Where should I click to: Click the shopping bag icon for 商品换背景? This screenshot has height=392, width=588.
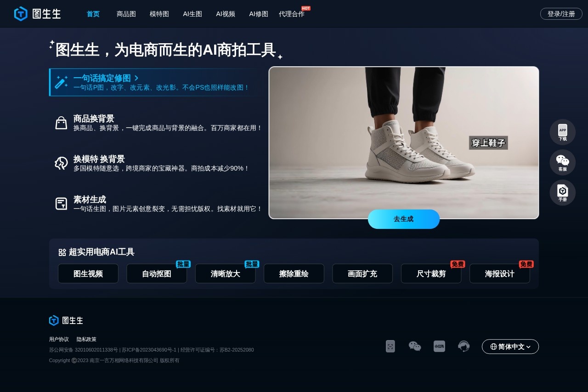coord(61,122)
